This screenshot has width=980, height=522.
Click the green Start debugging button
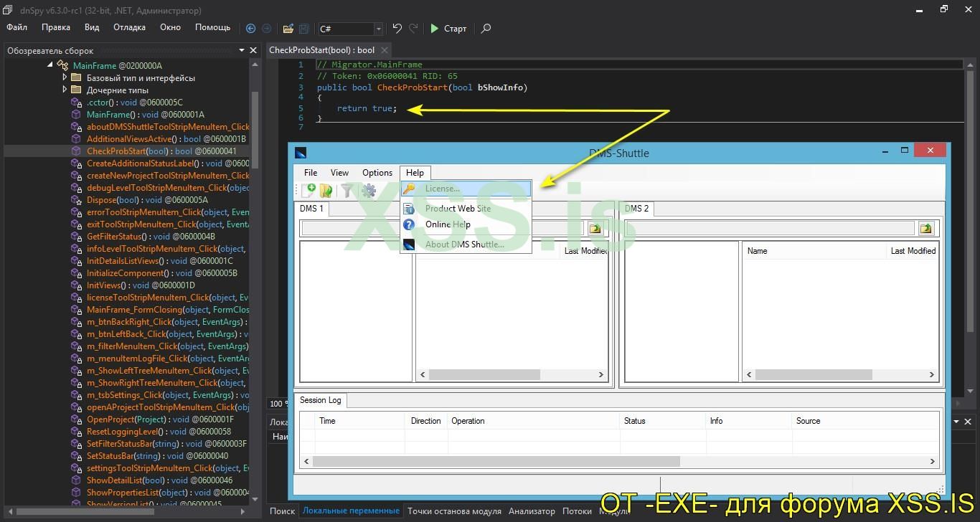(x=448, y=29)
